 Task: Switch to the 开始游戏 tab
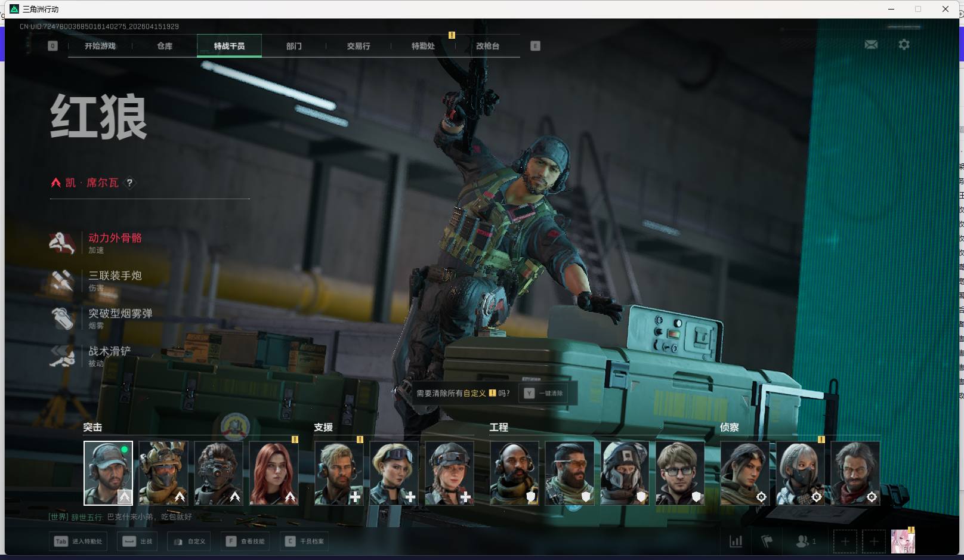coord(100,46)
